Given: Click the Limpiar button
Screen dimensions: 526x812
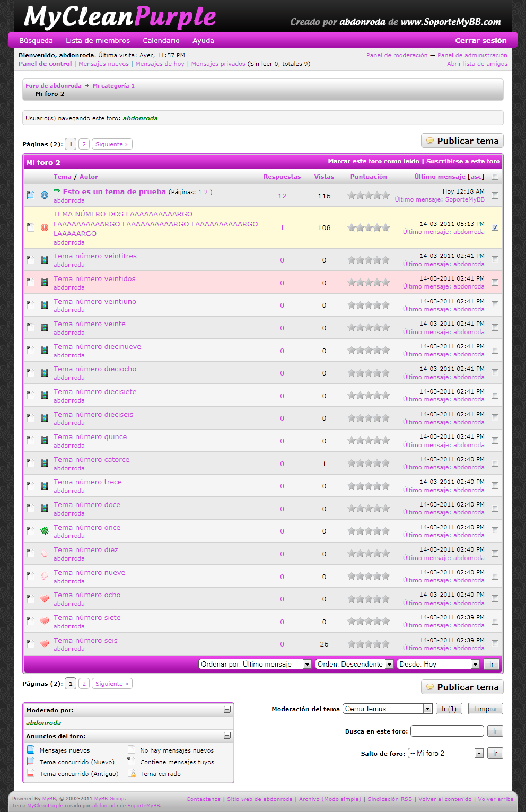Looking at the screenshot, I should [x=486, y=709].
